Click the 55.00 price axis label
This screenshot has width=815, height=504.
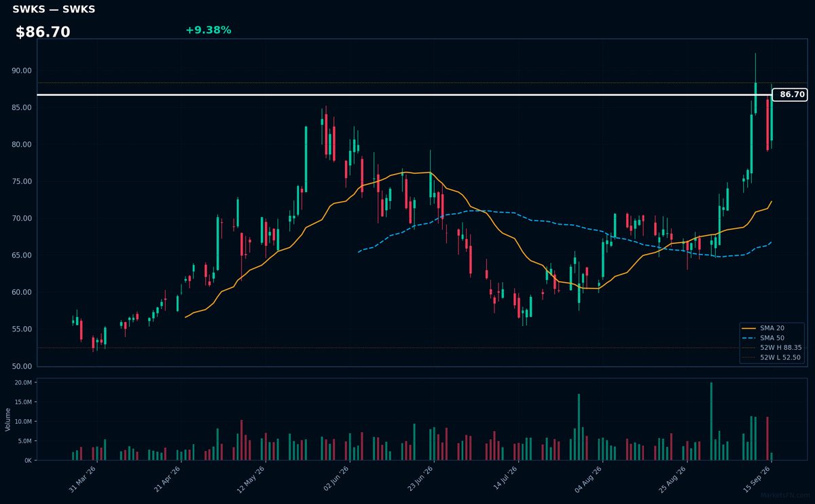point(22,329)
